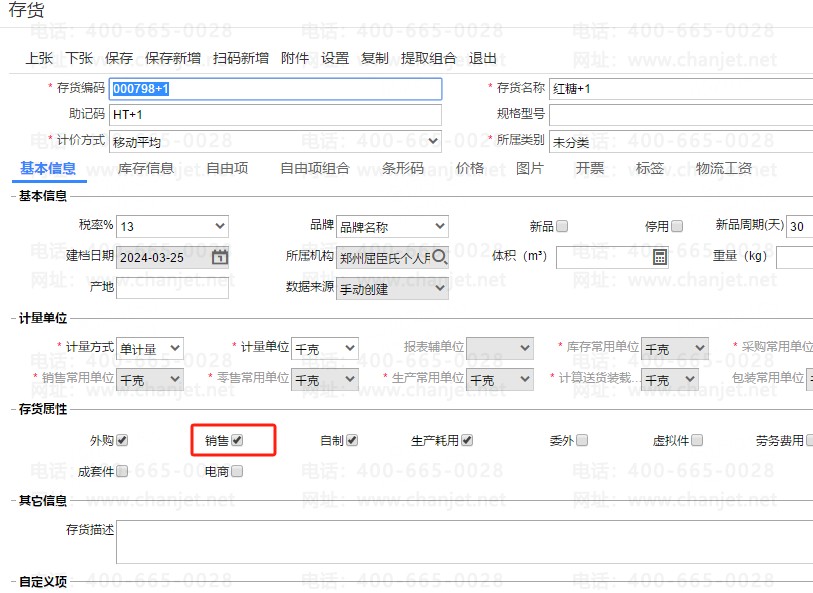This screenshot has width=813, height=593.
Task: Click 提取组合 button
Action: [428, 58]
